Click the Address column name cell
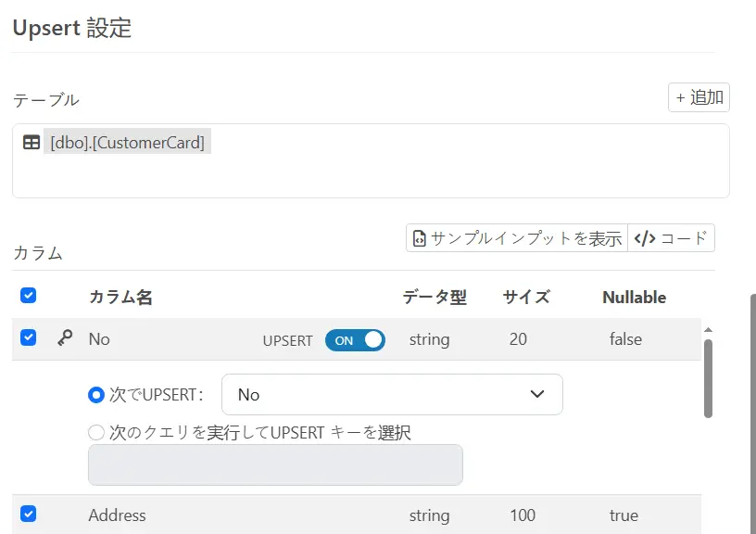This screenshot has width=756, height=534. [117, 515]
